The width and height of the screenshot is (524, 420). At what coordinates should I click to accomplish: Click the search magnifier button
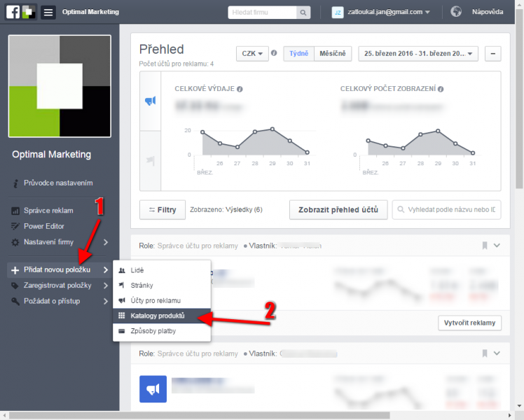pos(303,13)
